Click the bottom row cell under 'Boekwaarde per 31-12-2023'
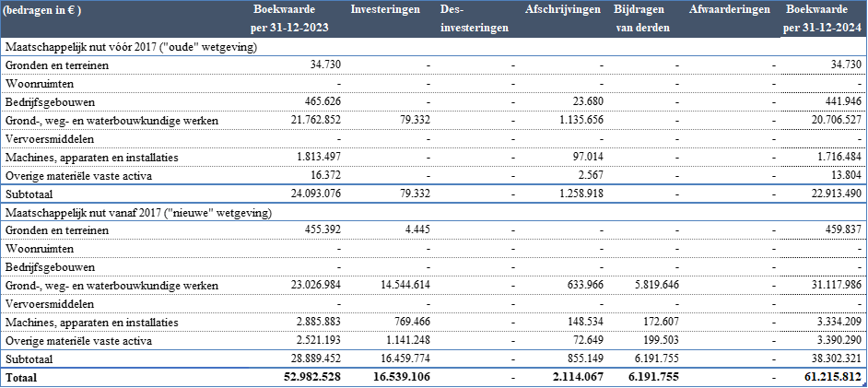This screenshot has height=388, width=868. pos(290,377)
